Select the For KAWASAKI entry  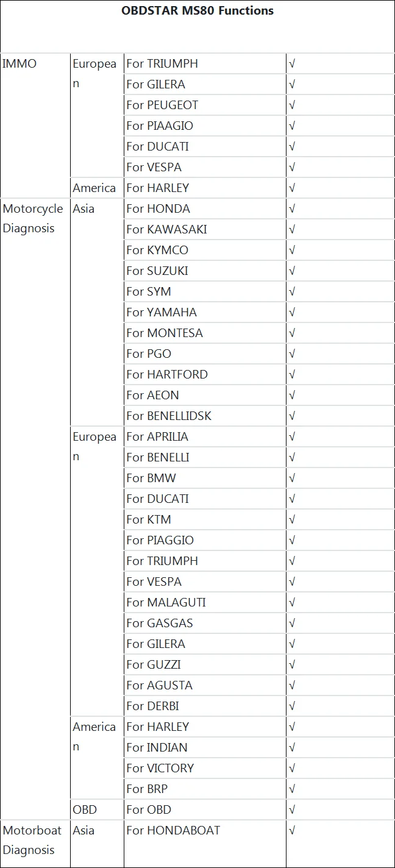tap(205, 229)
